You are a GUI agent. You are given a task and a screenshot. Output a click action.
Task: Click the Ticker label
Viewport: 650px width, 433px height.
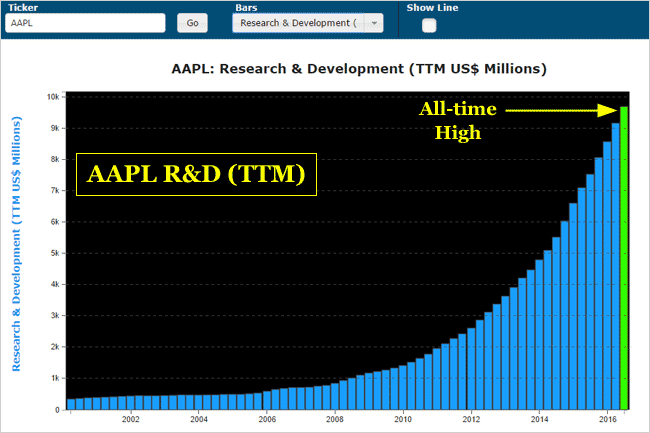[x=23, y=7]
